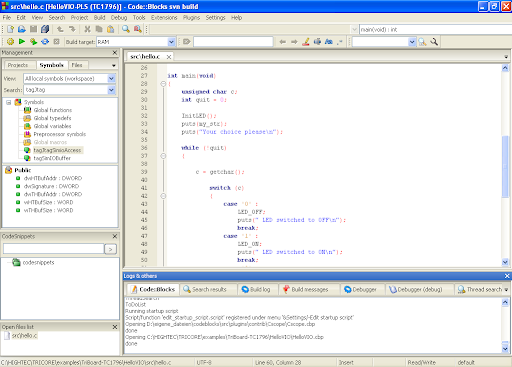Image resolution: width=512 pixels, height=367 pixels.
Task: Click the Paste clipboard icon
Action: [x=111, y=29]
